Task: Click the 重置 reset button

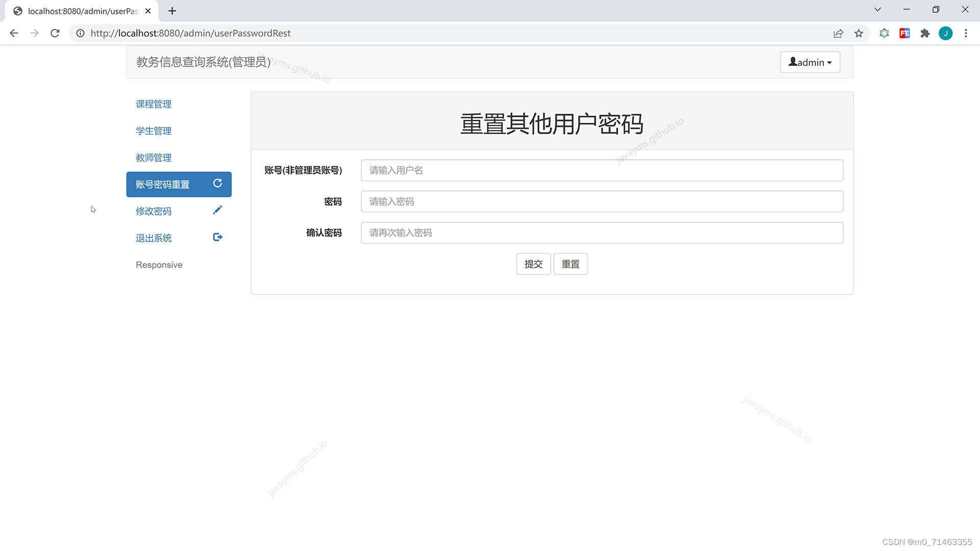Action: pos(570,264)
